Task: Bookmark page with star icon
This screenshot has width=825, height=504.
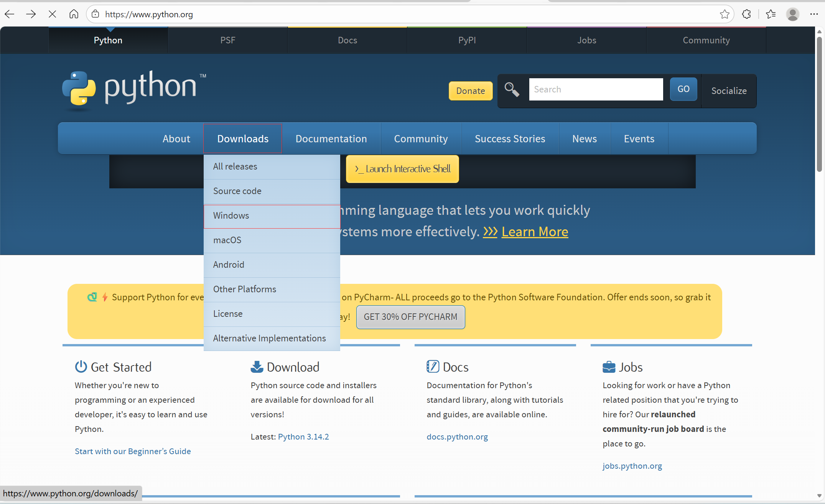Action: pyautogui.click(x=724, y=14)
